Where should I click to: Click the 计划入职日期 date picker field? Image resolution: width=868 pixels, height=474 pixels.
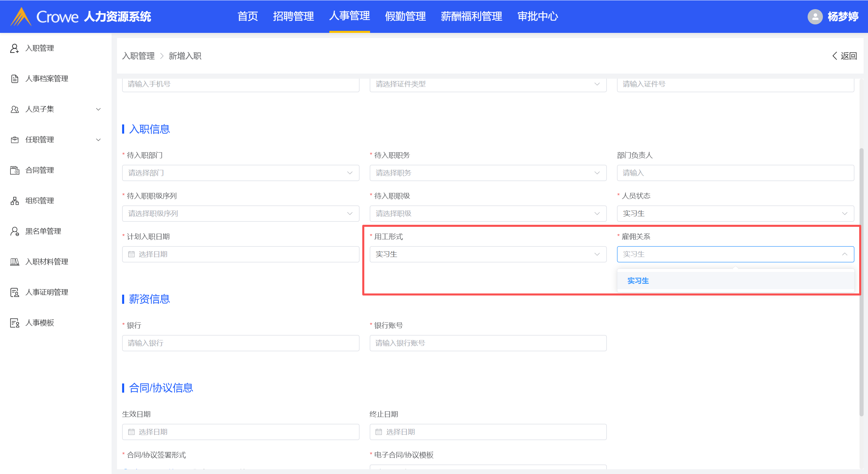[x=240, y=254]
